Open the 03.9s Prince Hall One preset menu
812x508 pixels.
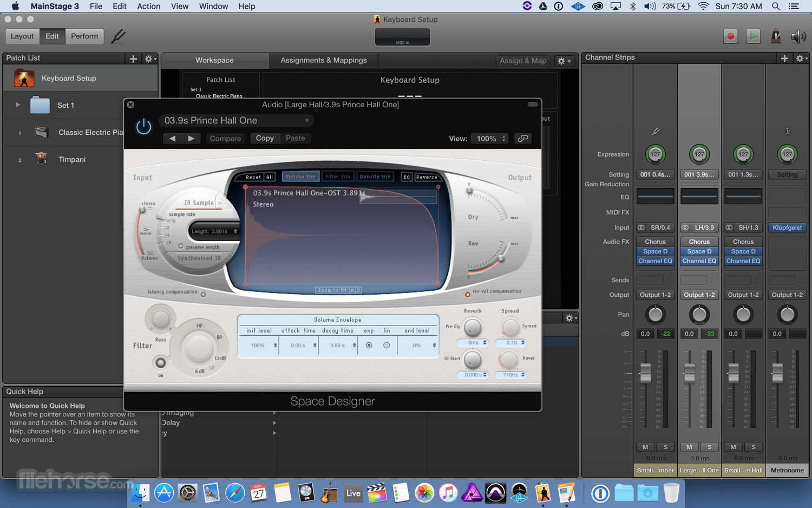[237, 121]
